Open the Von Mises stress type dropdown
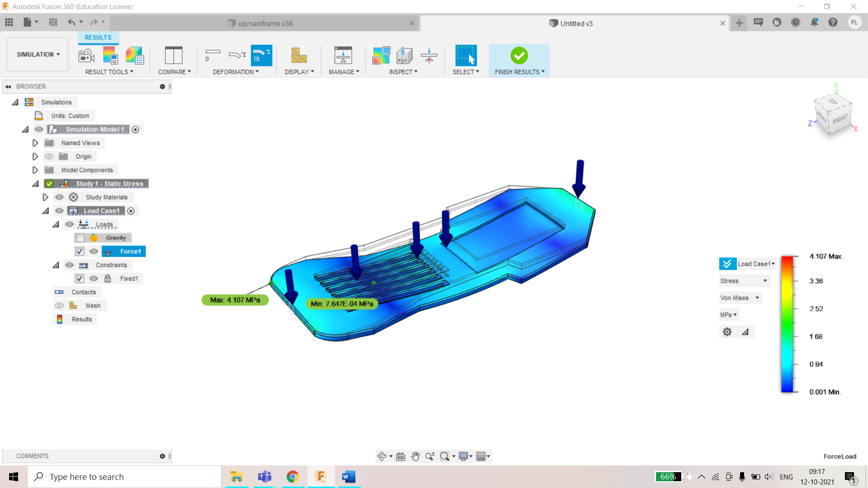 740,298
